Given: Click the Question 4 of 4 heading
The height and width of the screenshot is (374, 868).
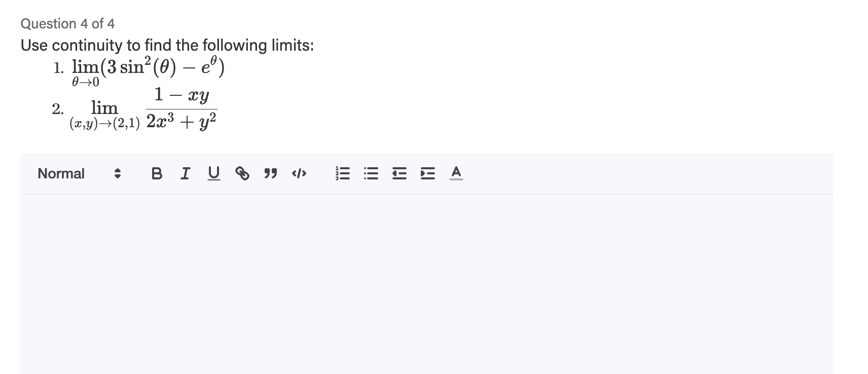Looking at the screenshot, I should [x=67, y=23].
